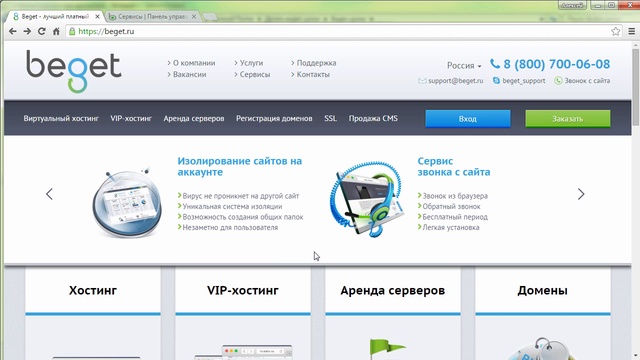Click the Skype icon next to beget_support
Screen dimensions: 640x360
click(x=496, y=81)
